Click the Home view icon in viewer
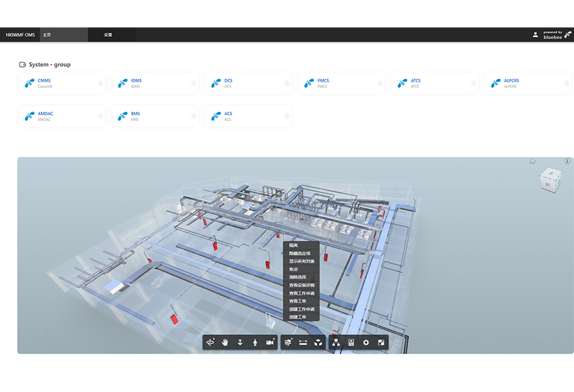The image size is (574, 392). (532, 162)
